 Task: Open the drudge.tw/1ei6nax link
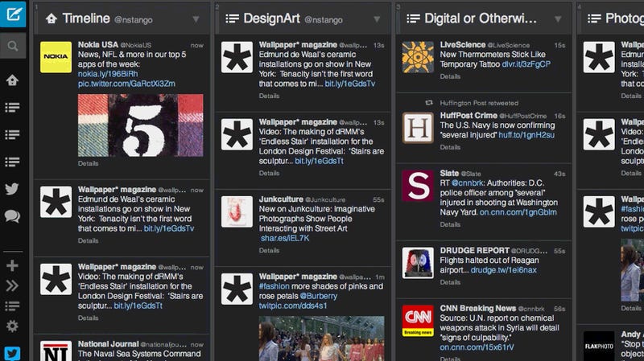[x=504, y=270]
